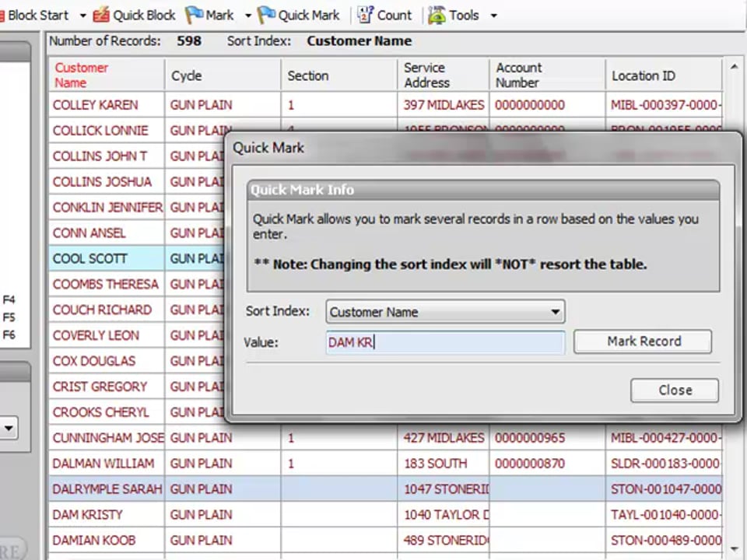Click the Value input field
Screen dimensions: 747x560
tap(445, 342)
